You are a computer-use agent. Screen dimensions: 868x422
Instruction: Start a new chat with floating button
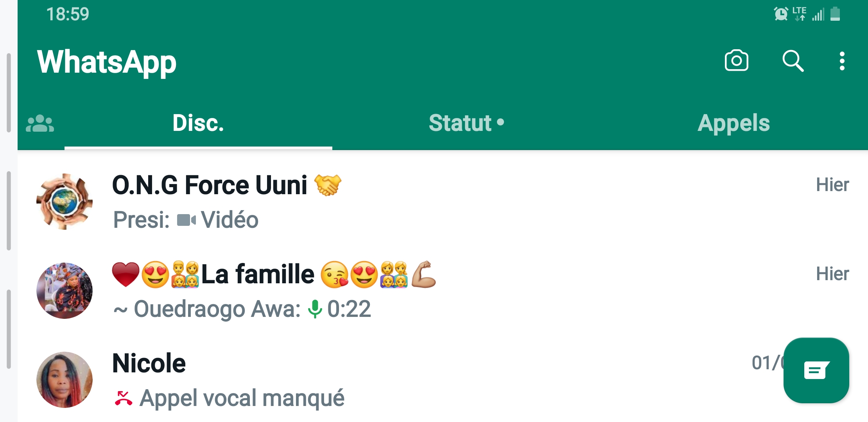816,370
